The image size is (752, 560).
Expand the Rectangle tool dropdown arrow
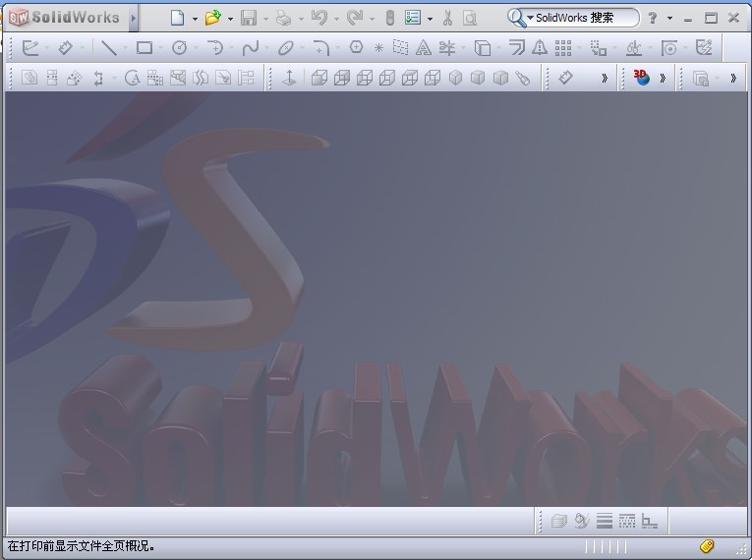pos(160,48)
